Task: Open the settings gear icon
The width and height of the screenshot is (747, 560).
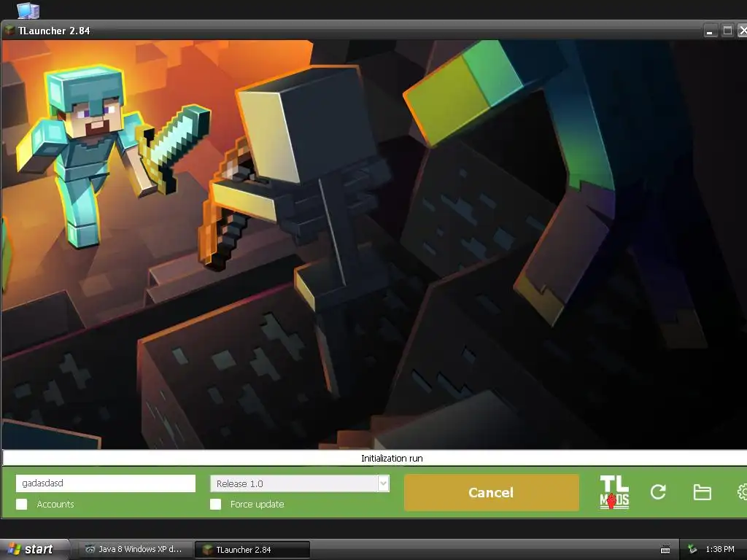Action: pyautogui.click(x=742, y=492)
